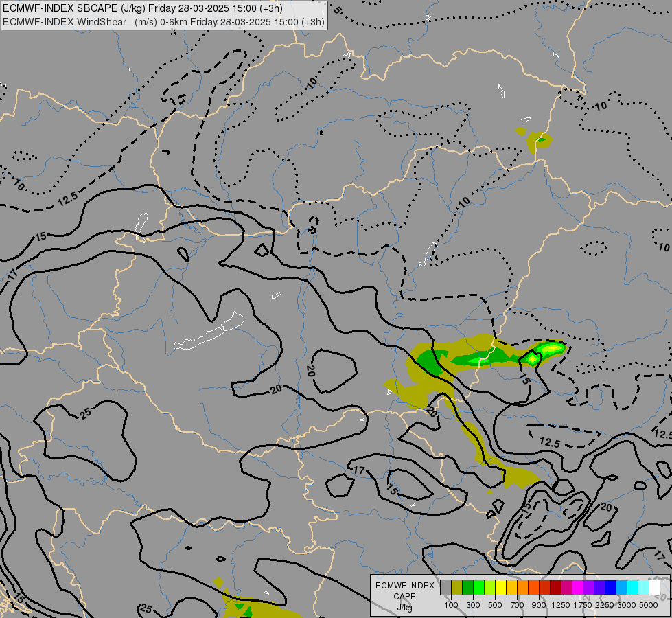This screenshot has width=672, height=618.
Task: Click the dark maroon swatch left of 1250
Action: (x=555, y=588)
